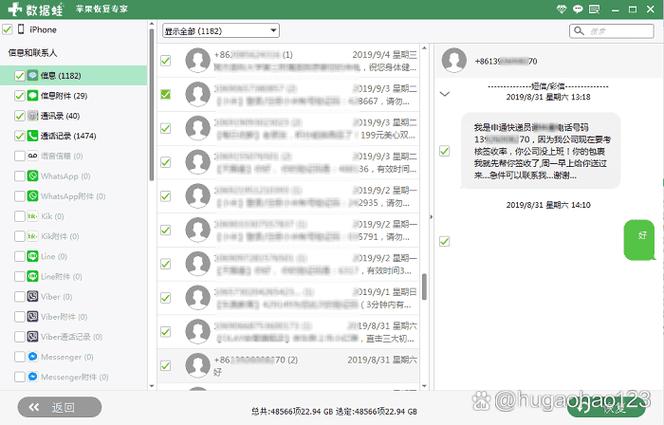The height and width of the screenshot is (425, 664).
Task: Click the WhatsApp附件 (0) icon
Action: [x=33, y=196]
